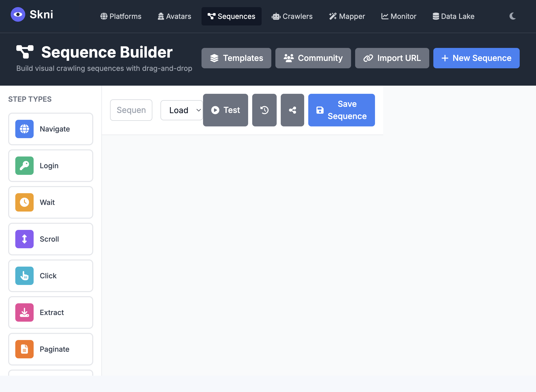Click the Skni eye logo
This screenshot has width=536, height=392.
[x=18, y=15]
